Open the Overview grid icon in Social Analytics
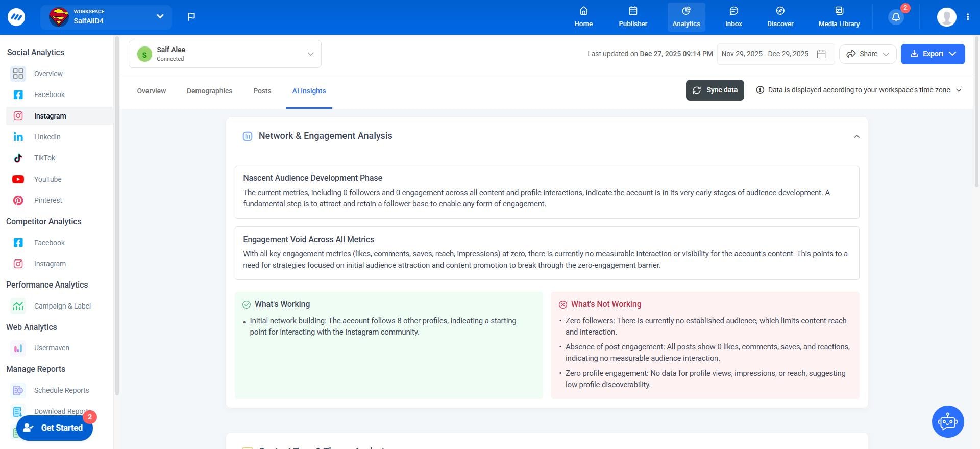The width and height of the screenshot is (980, 449). 18,74
